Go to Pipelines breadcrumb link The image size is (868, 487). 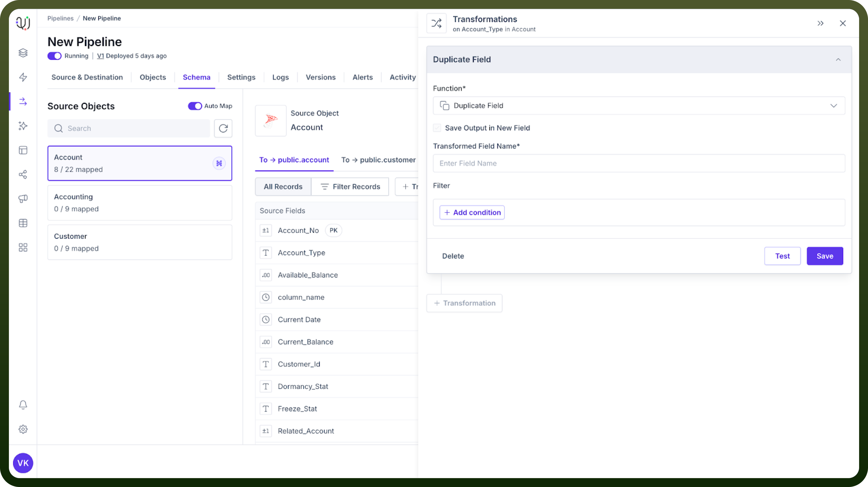[x=60, y=18]
